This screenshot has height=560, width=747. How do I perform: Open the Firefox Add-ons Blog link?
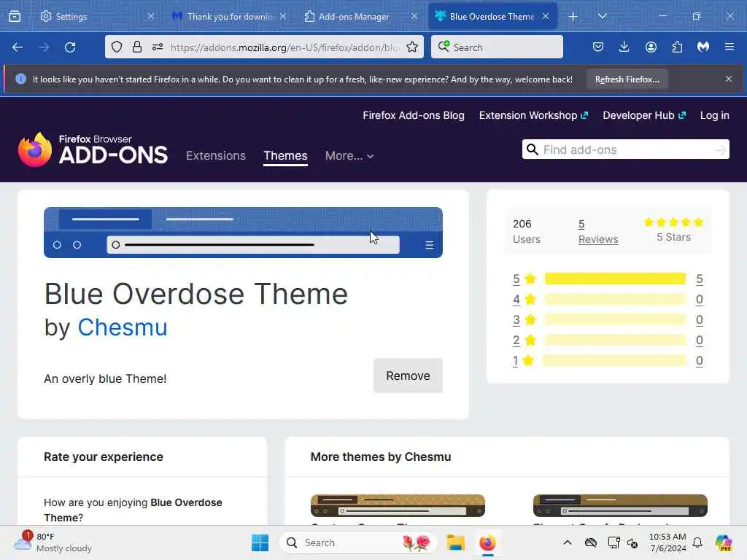pyautogui.click(x=414, y=115)
